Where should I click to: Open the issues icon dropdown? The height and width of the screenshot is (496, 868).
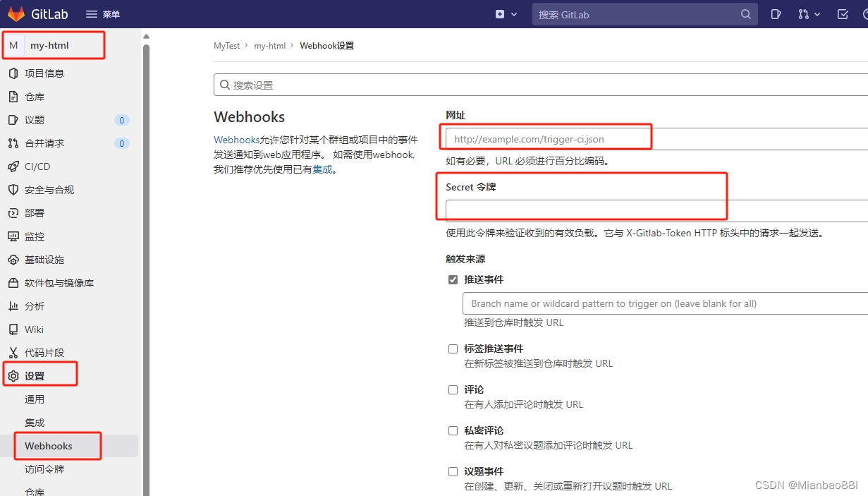[775, 14]
